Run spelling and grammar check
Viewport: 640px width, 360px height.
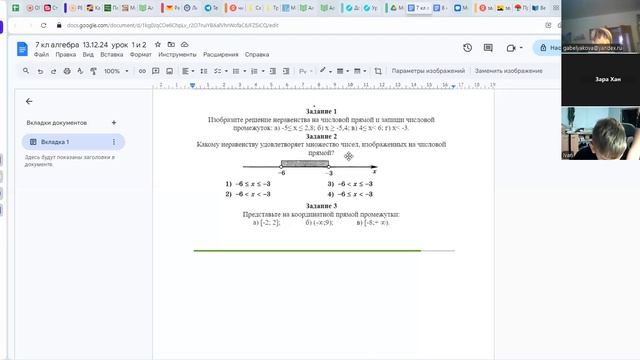click(x=80, y=71)
